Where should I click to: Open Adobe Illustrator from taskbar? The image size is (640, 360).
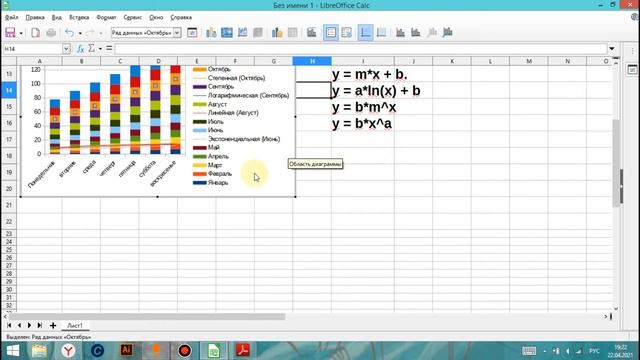click(127, 351)
